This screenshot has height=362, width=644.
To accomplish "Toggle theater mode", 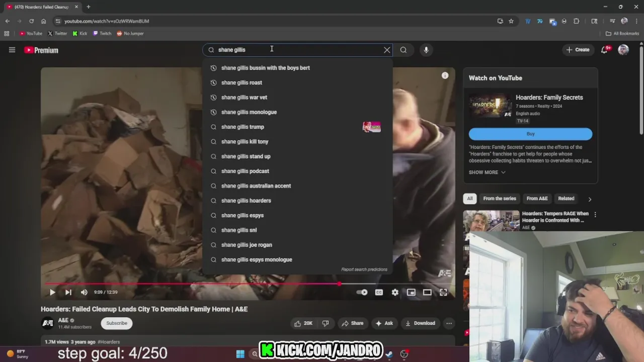I will pyautogui.click(x=427, y=292).
